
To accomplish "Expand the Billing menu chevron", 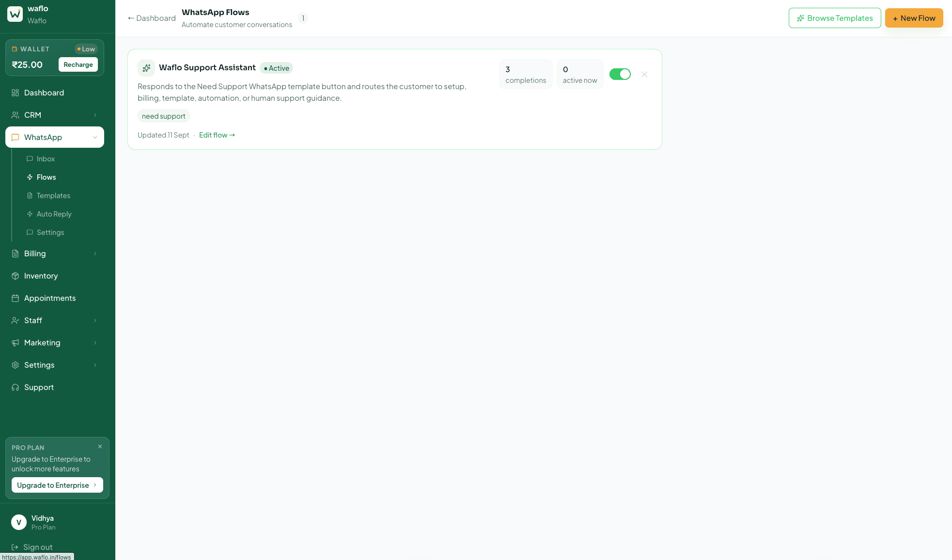I will pos(95,253).
